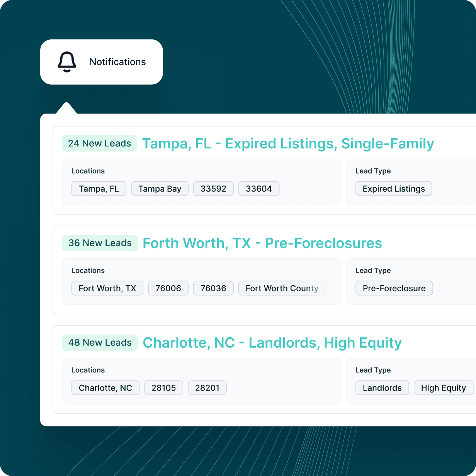Screen dimensions: 476x476
Task: Click the 24 New Leads badge
Action: [x=99, y=143]
